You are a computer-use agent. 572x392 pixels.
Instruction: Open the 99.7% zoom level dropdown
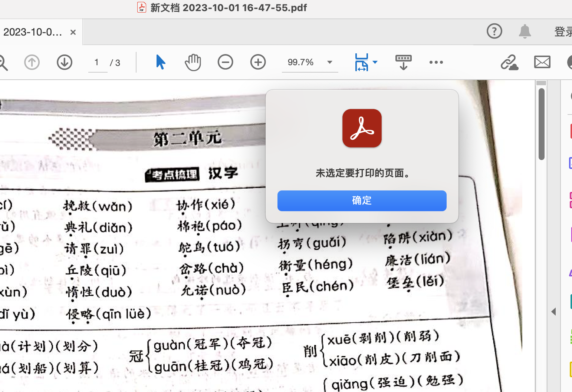[x=329, y=62]
